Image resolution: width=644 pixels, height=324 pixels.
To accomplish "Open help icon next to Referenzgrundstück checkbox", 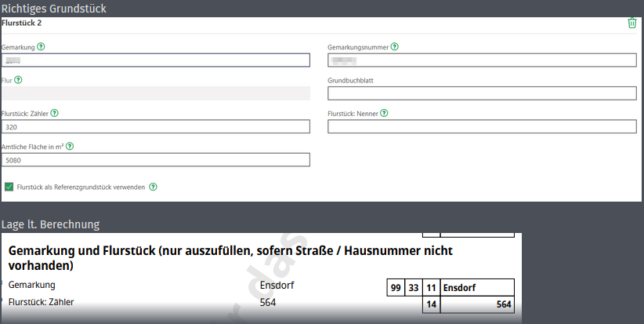I will tap(153, 187).
